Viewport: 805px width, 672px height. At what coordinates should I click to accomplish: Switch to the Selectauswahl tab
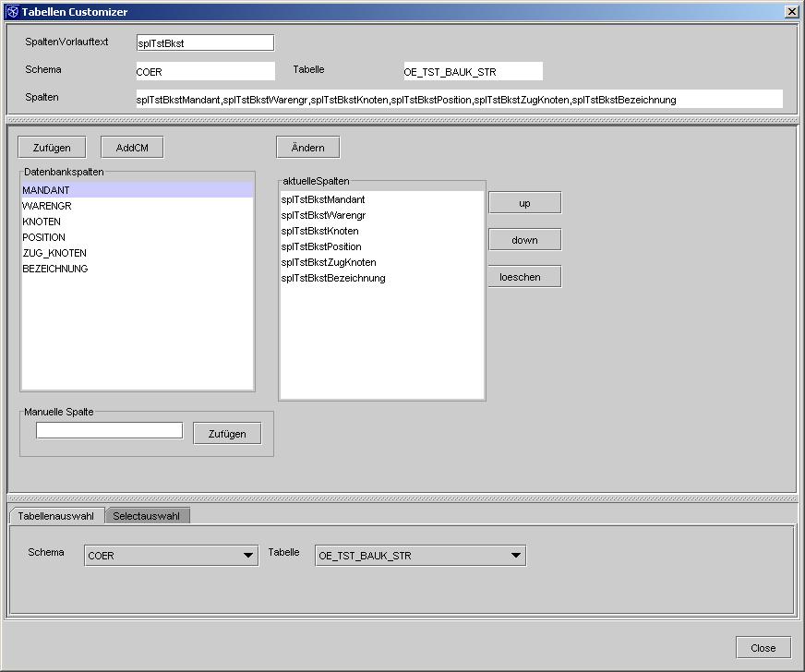[147, 516]
